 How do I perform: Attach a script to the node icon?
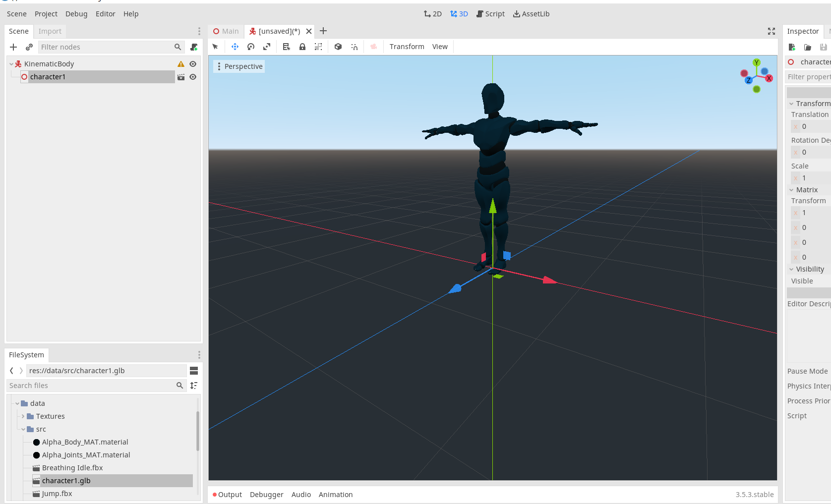click(x=194, y=47)
